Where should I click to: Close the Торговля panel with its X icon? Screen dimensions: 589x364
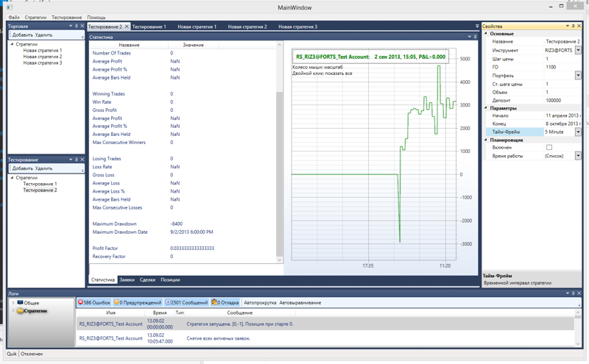(81, 26)
